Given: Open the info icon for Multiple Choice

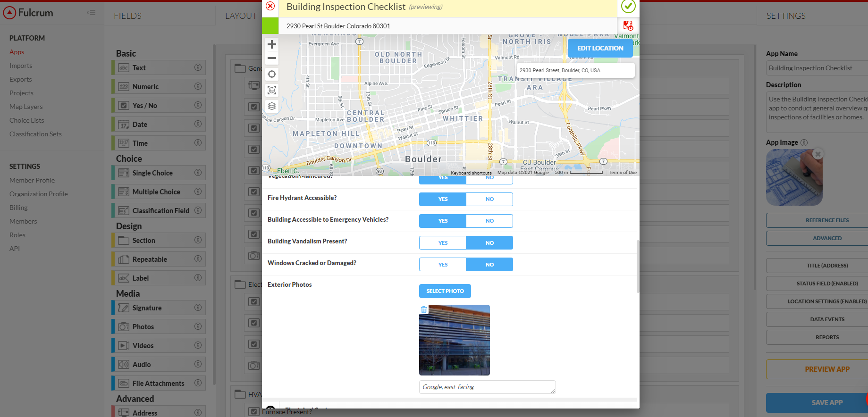Looking at the screenshot, I should coord(198,192).
